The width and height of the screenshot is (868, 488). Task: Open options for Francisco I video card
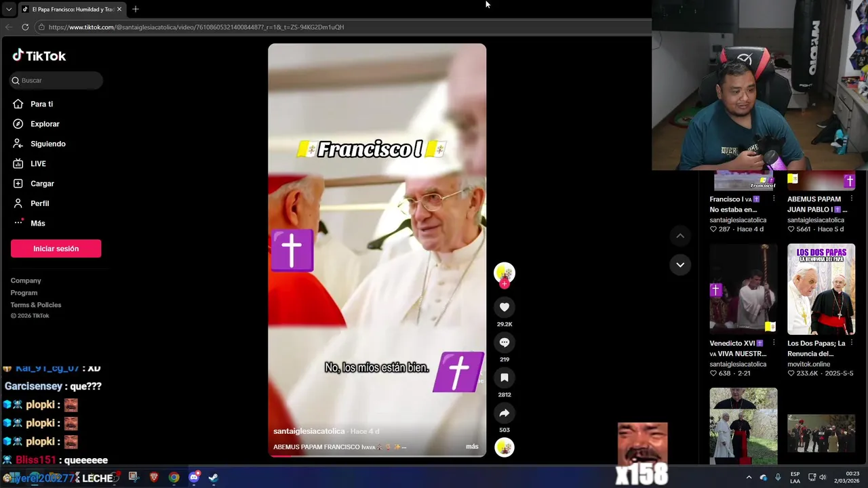coord(774,199)
